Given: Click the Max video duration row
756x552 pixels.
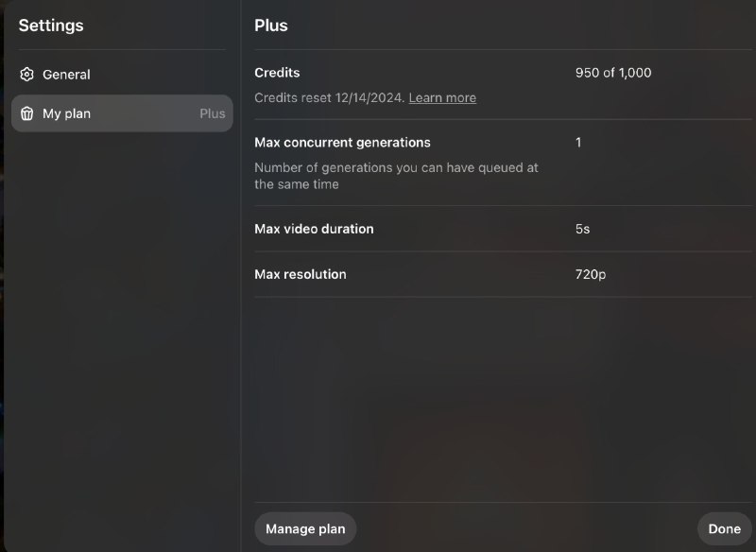Looking at the screenshot, I should 503,229.
